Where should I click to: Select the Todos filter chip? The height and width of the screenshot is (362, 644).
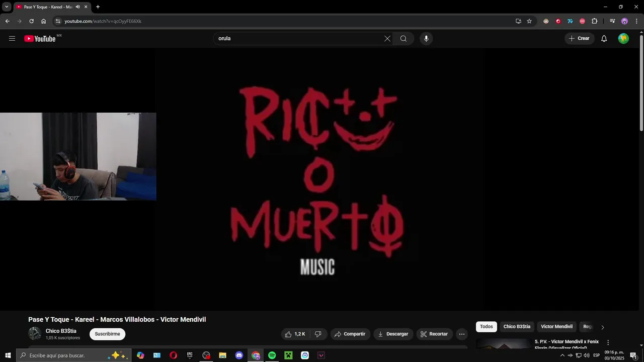[x=487, y=327]
